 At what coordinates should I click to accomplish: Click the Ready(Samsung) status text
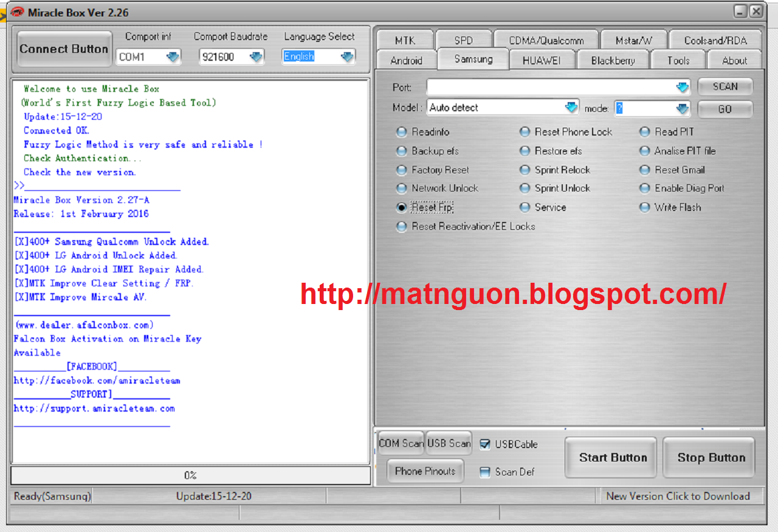52,496
